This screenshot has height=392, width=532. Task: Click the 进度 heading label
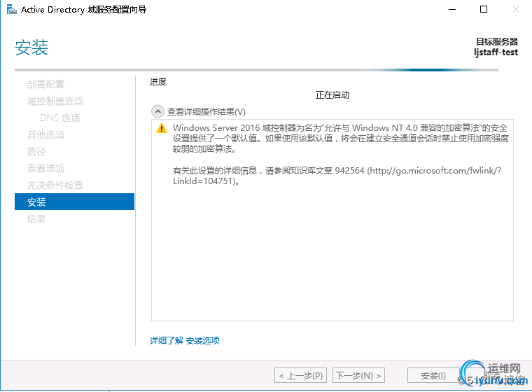point(158,82)
